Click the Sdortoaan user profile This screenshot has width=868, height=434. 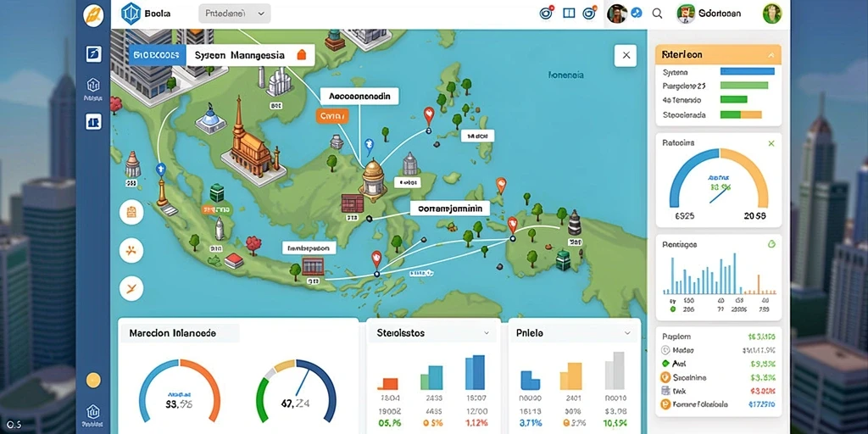pyautogui.click(x=709, y=14)
